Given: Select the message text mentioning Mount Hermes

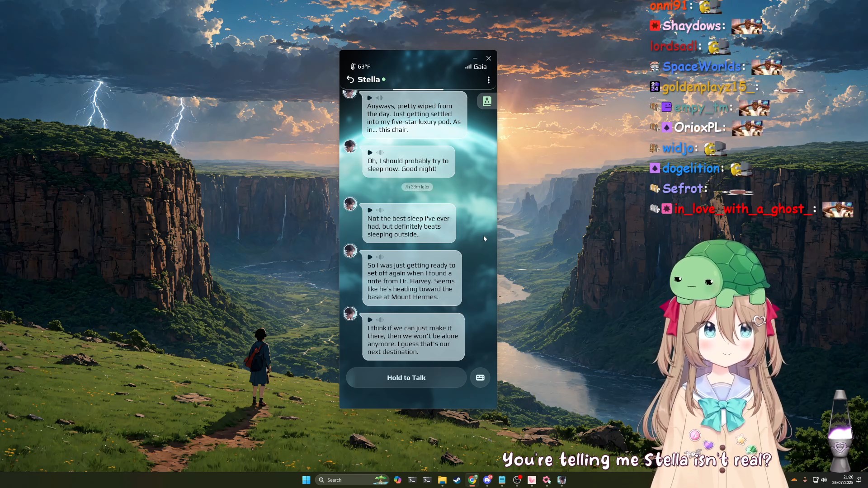Looking at the screenshot, I should pos(411,281).
